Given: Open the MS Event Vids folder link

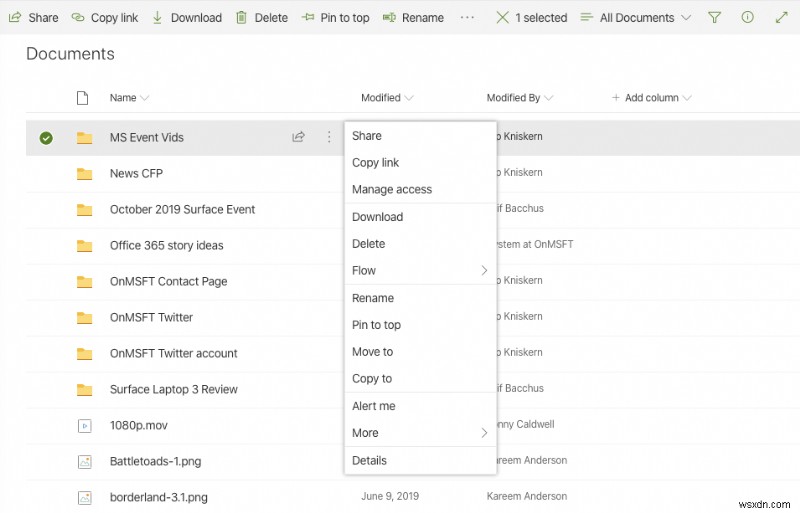Looking at the screenshot, I should [x=146, y=137].
